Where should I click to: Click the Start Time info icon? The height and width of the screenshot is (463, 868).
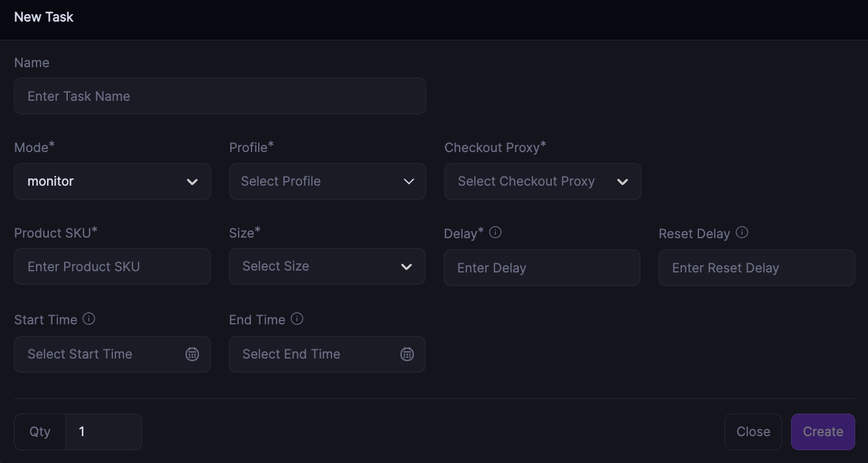pyautogui.click(x=89, y=319)
